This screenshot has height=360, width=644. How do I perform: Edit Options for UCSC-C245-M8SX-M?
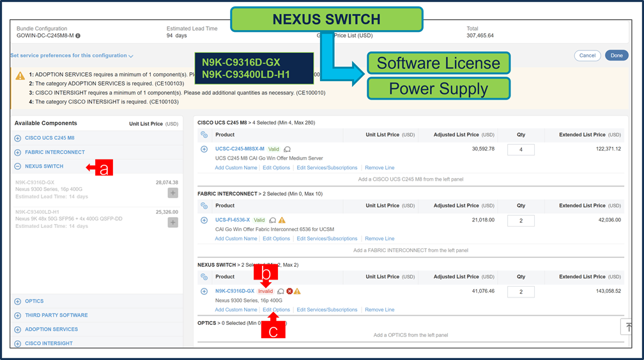pos(277,167)
